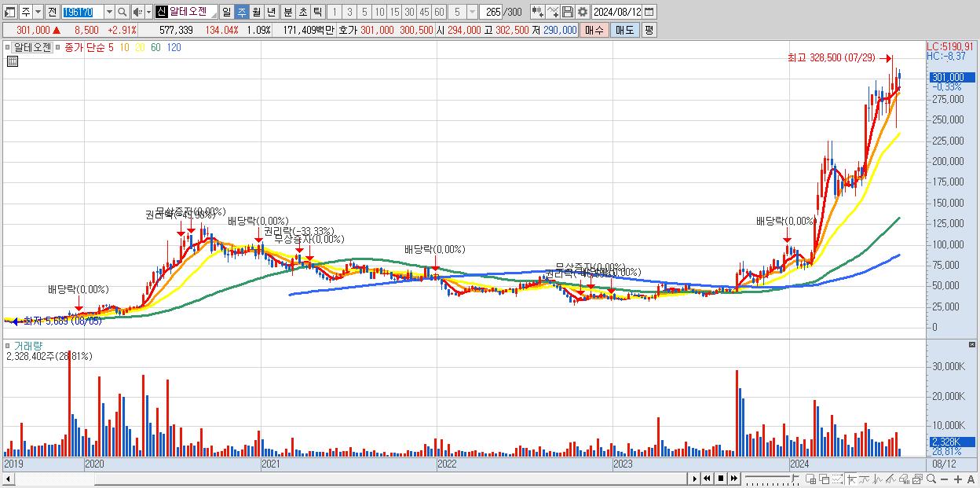980x488 pixels.
Task: Open dropdown arrow next to 주 selector
Action: 38,12
